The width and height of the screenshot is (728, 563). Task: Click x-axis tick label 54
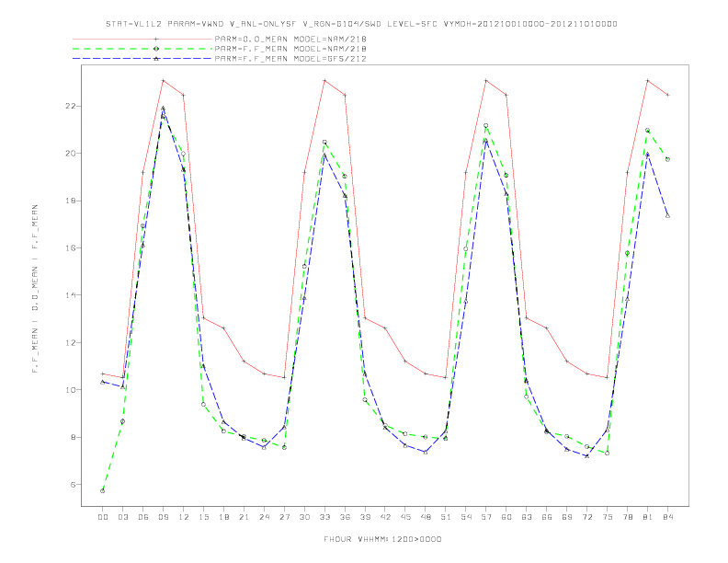click(x=466, y=517)
